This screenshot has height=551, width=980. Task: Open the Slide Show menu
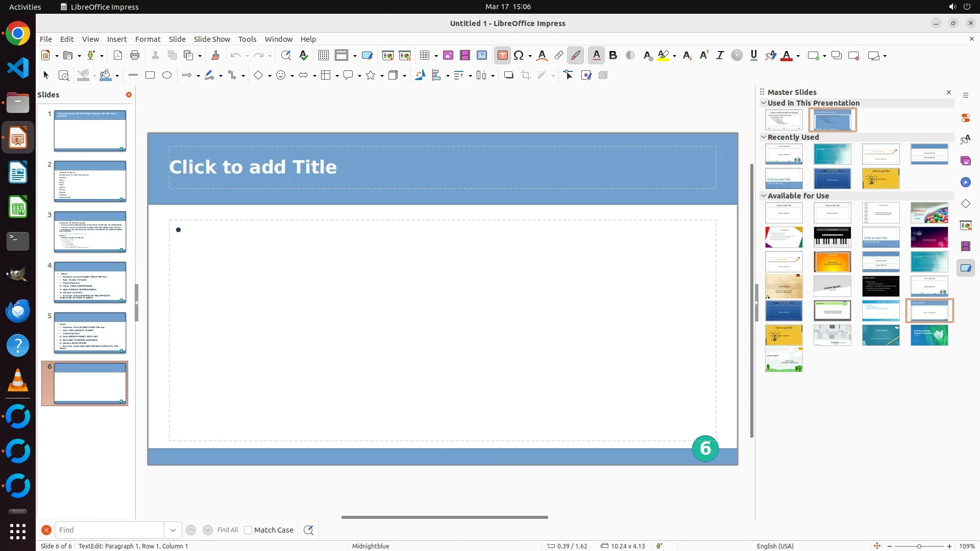point(212,39)
